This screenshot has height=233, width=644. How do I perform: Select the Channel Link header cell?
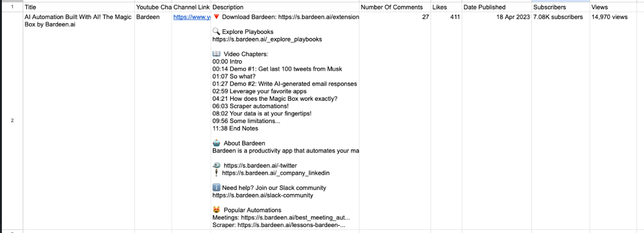(x=191, y=7)
